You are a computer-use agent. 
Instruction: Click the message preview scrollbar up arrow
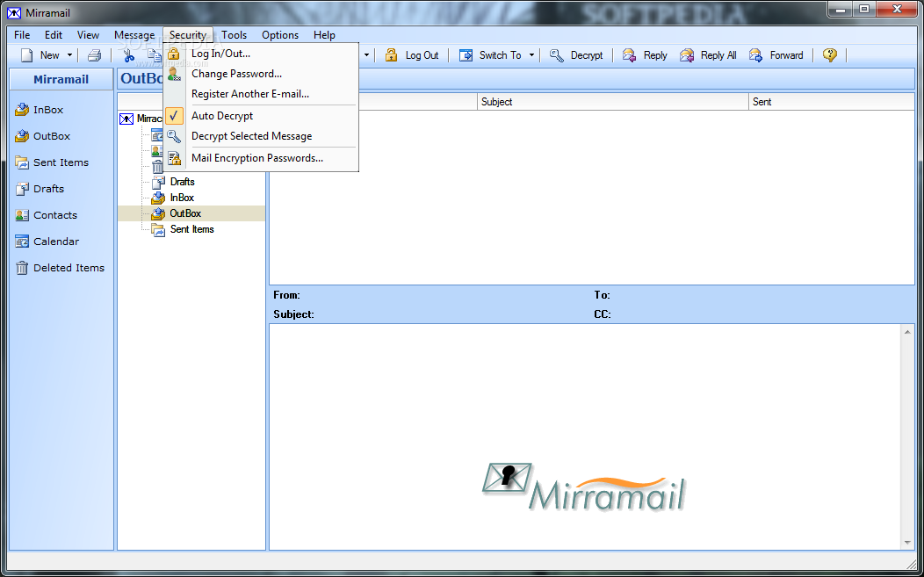pos(907,332)
